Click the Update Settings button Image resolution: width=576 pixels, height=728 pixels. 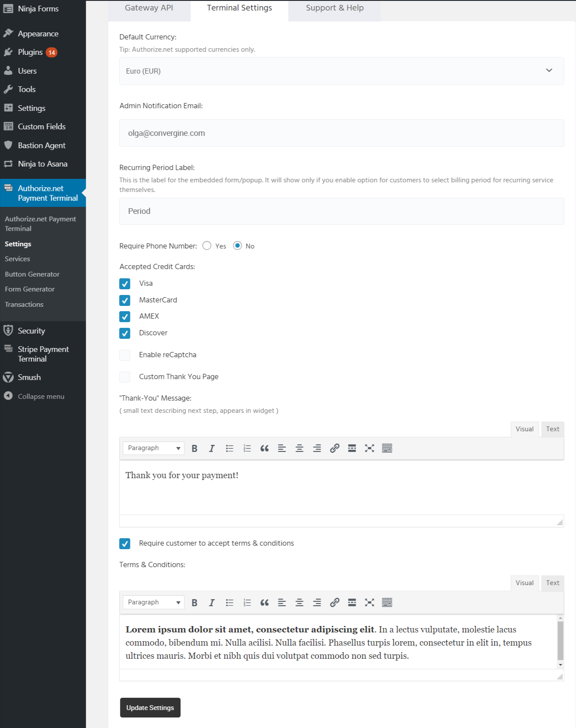coord(150,707)
